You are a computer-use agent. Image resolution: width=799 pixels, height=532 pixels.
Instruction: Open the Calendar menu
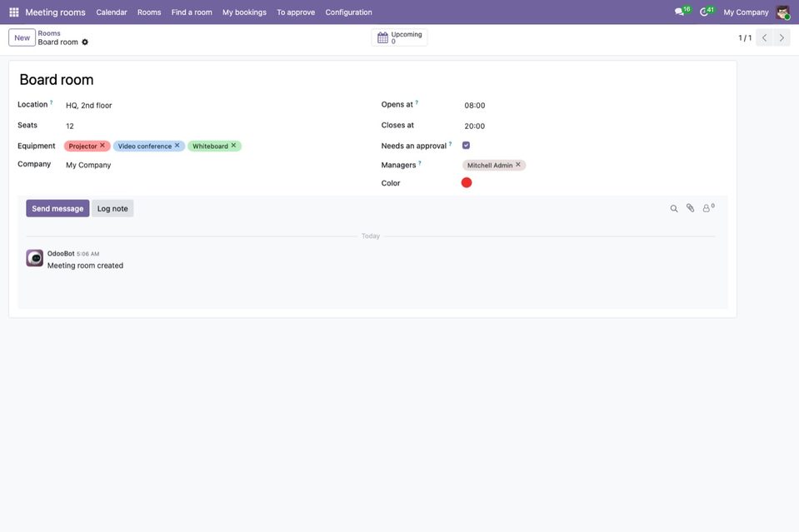point(112,12)
